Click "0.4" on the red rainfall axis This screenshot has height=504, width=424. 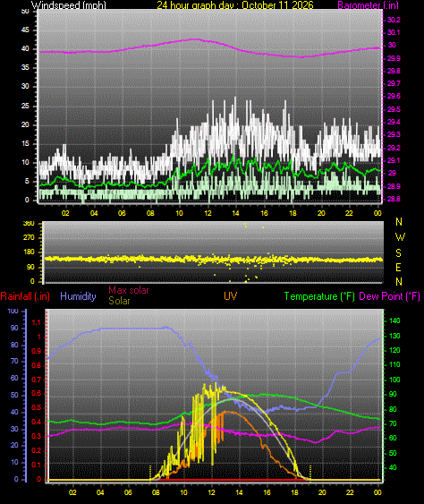click(37, 422)
